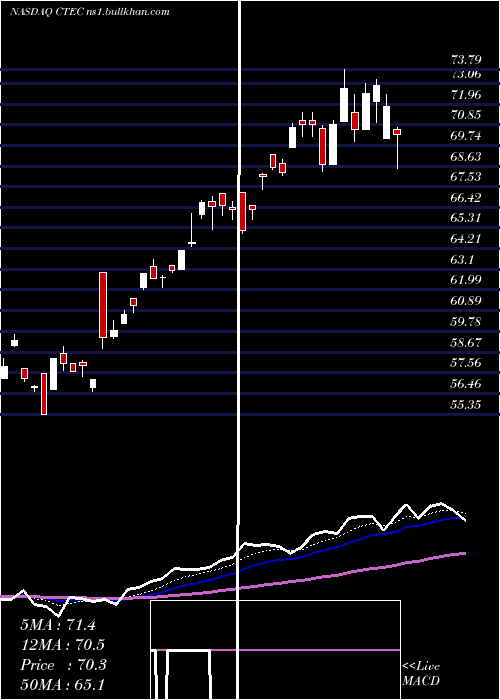Click the 65.31 price label
500x700 pixels.
coord(467,218)
